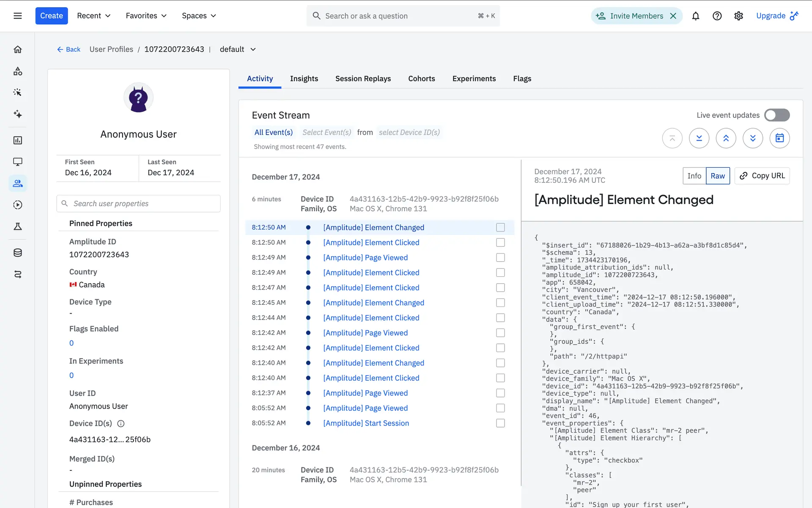The height and width of the screenshot is (508, 812).
Task: Open the Experiment flask sidebar icon
Action: (18, 226)
